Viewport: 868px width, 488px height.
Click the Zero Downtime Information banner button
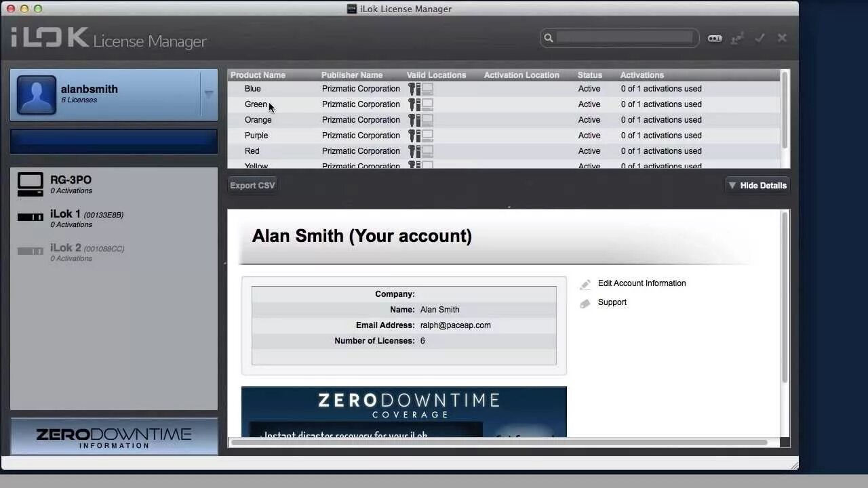click(114, 437)
